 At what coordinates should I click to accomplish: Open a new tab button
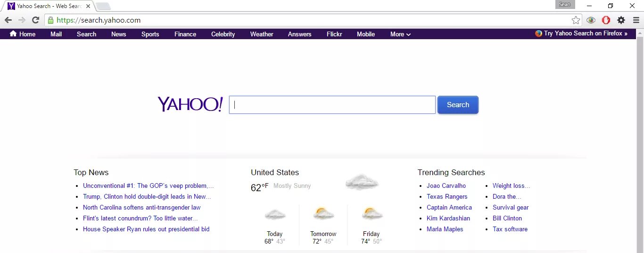(x=103, y=6)
